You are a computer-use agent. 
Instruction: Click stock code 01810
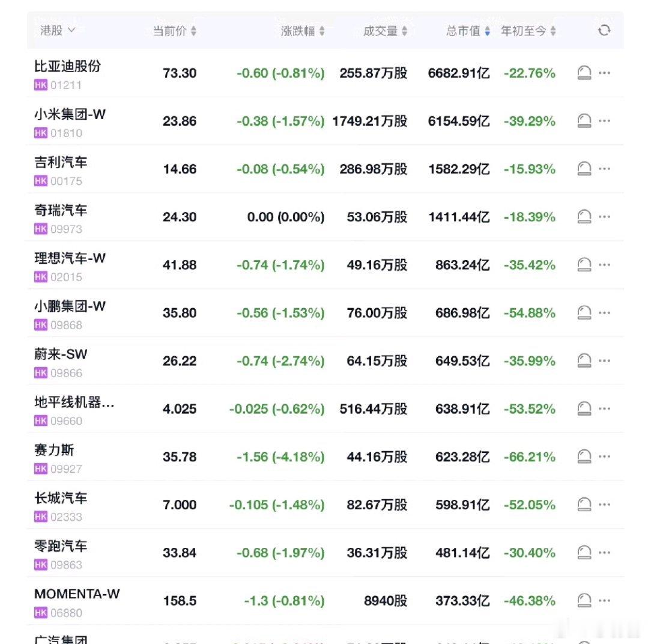66,133
